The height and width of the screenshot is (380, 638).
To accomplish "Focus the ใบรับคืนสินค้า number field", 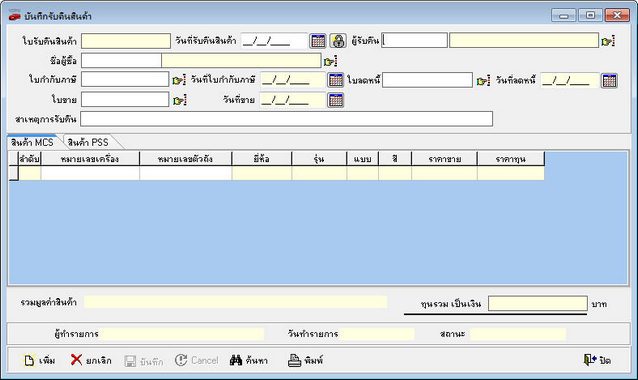I will click(x=126, y=41).
